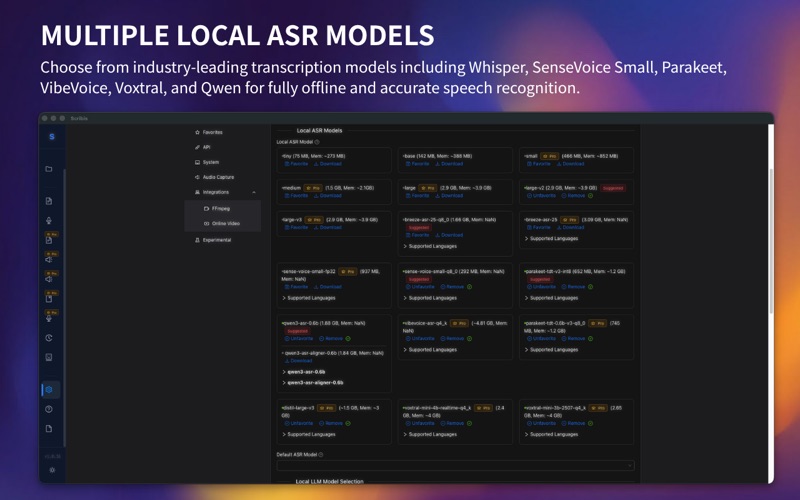Viewport: 800px width, 500px height.
Task: Expand Supported Languages under parakeet-tdt-v3-int8
Action: [x=551, y=298]
